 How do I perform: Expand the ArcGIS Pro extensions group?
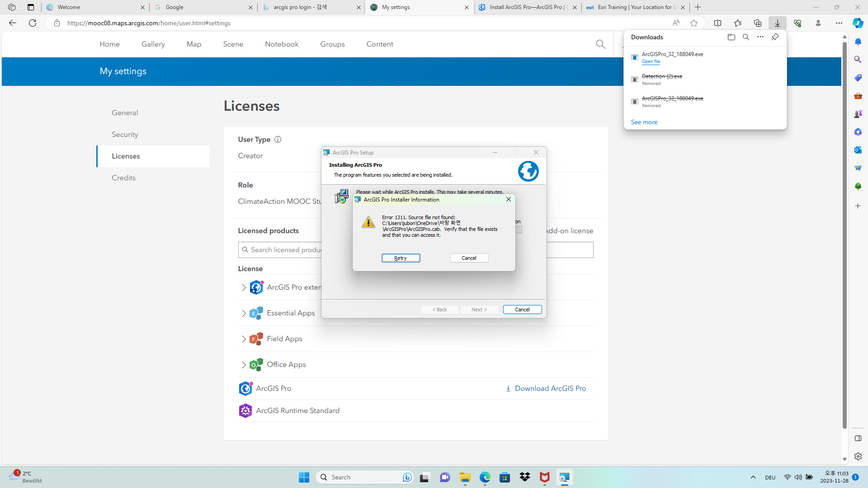click(x=244, y=287)
